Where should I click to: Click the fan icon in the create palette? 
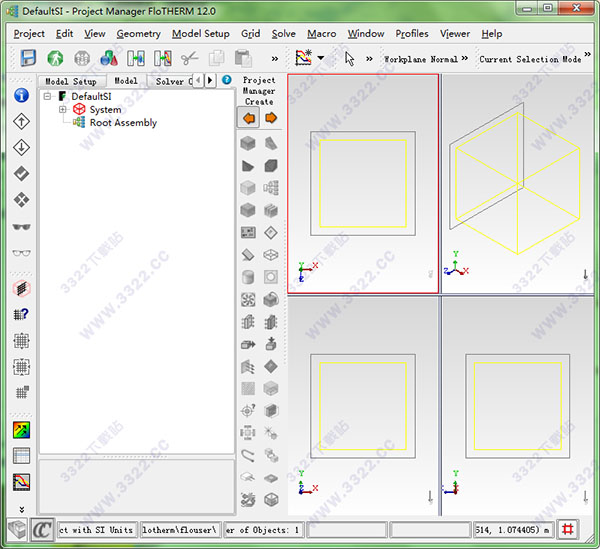[248, 299]
